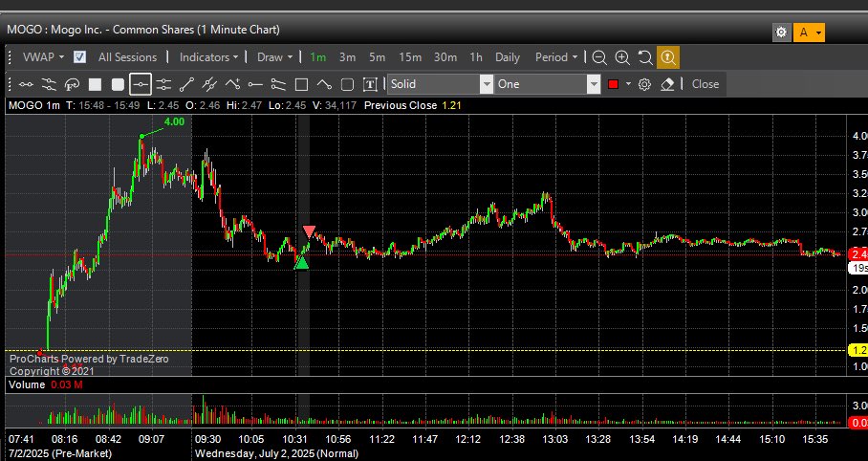Click the 7/2/2025 (Pre-Market) label
Screen dimensions: 868x461
[60, 453]
